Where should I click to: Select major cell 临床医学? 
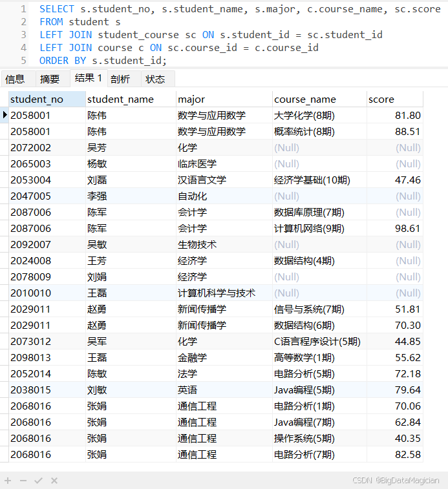click(x=224, y=163)
